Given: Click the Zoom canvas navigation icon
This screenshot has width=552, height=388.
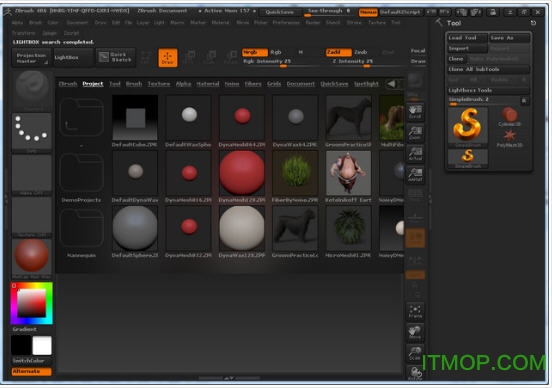Looking at the screenshot, I should (x=415, y=133).
